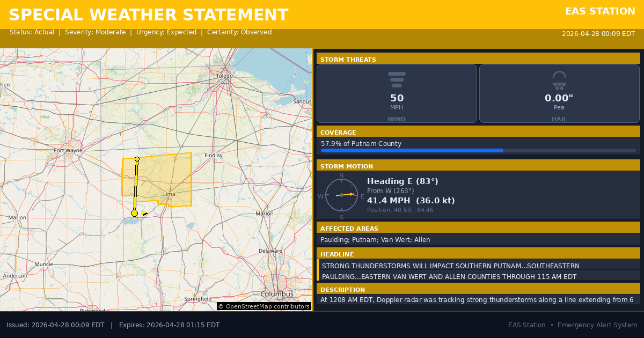Click the storm motion compass icon
Image resolution: width=644 pixels, height=338 pixels.
pyautogui.click(x=341, y=195)
